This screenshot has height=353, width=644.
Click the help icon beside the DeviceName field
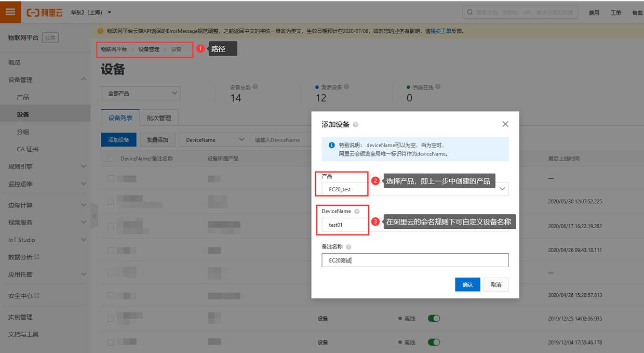(358, 211)
